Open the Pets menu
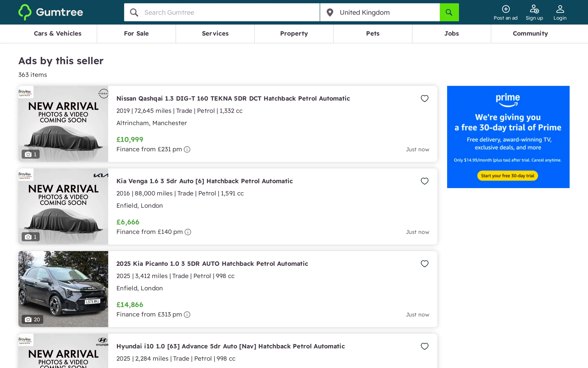The image size is (588, 368). click(373, 34)
